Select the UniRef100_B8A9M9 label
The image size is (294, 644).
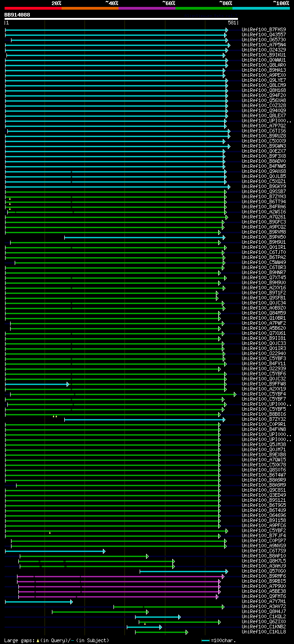point(264,485)
